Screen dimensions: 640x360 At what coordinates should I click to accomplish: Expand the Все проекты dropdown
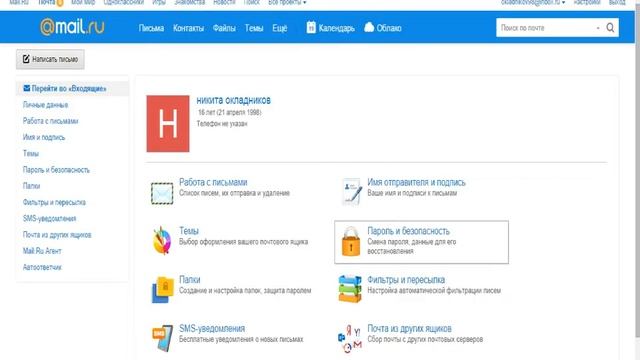287,2
